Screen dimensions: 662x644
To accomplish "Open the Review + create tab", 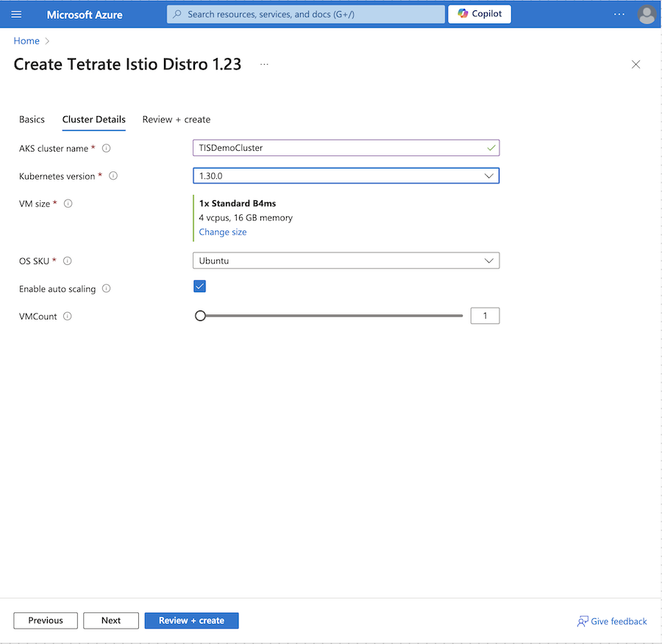I will 176,119.
